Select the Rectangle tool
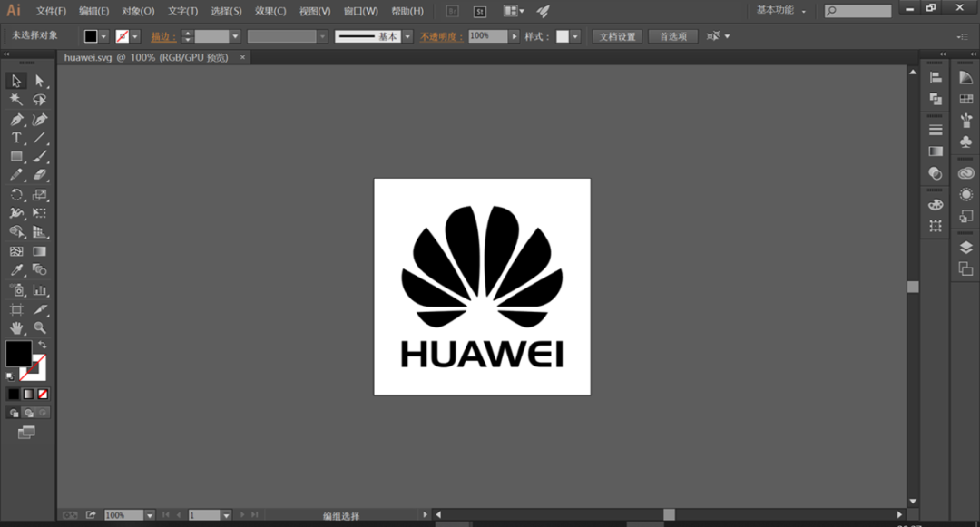The width and height of the screenshot is (980, 527). (16, 157)
